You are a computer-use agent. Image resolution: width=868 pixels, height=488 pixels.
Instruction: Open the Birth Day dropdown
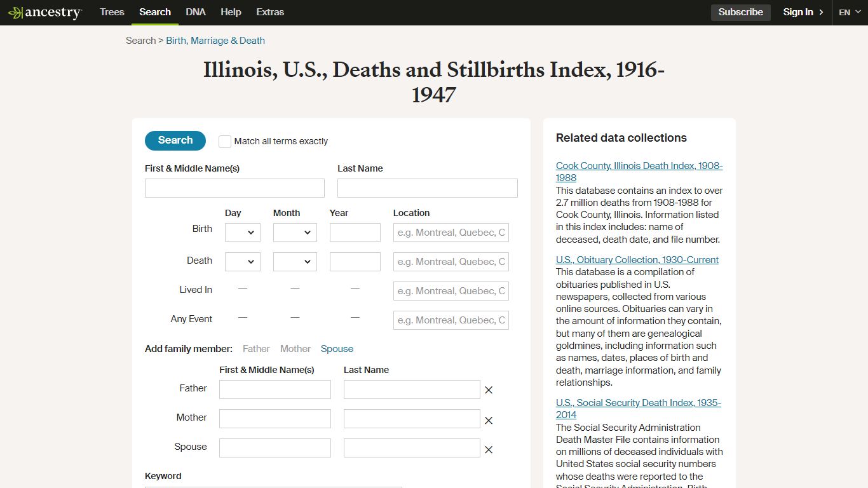243,233
